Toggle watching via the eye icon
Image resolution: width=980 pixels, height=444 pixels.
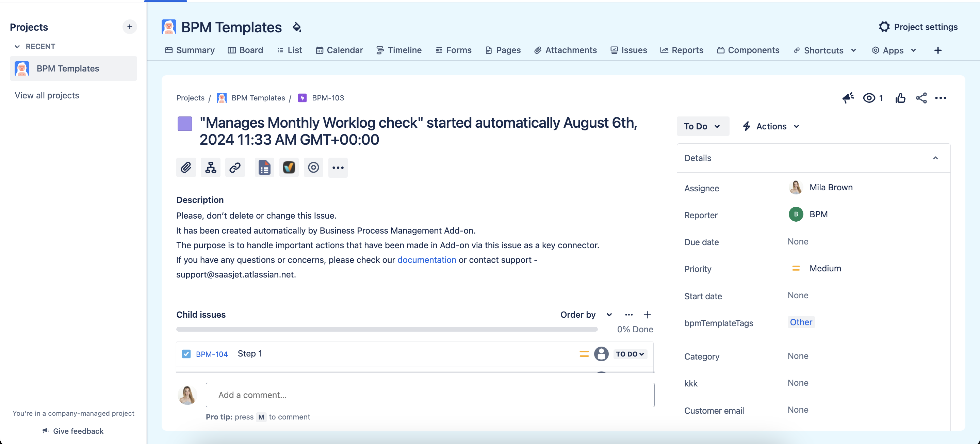(x=869, y=98)
